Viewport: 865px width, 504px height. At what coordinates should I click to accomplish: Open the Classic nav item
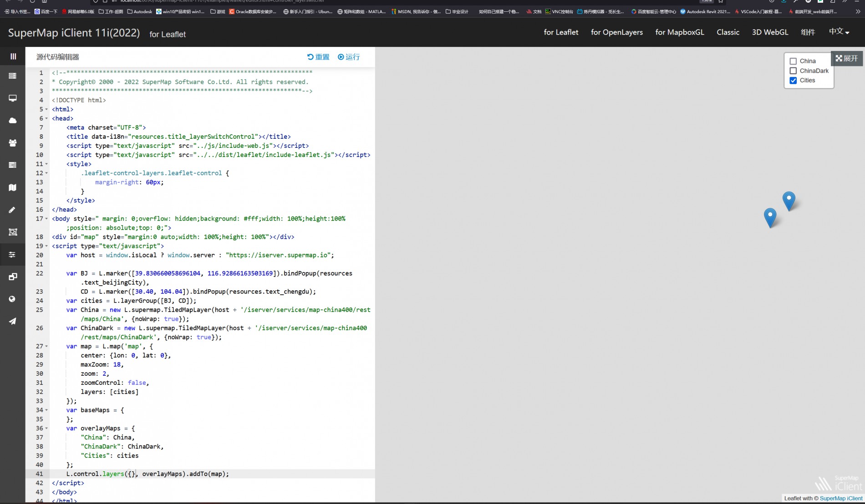point(728,32)
